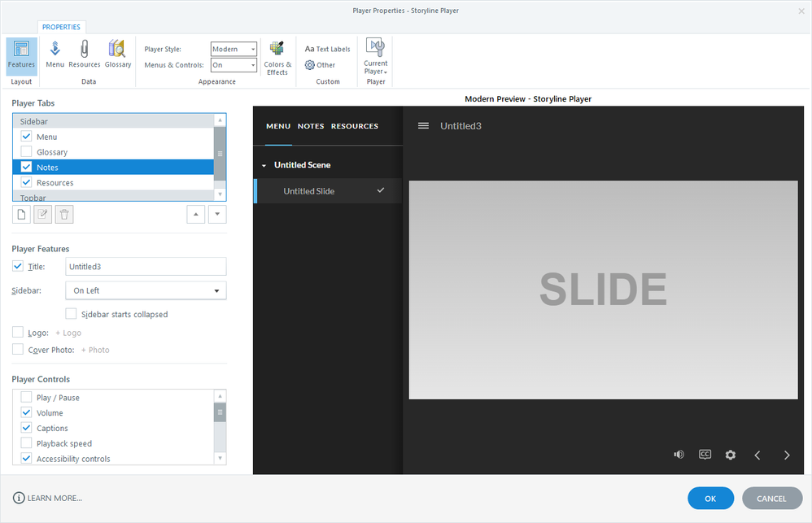The width and height of the screenshot is (812, 523).
Task: Collapse the Untitled Scene expander
Action: click(264, 165)
